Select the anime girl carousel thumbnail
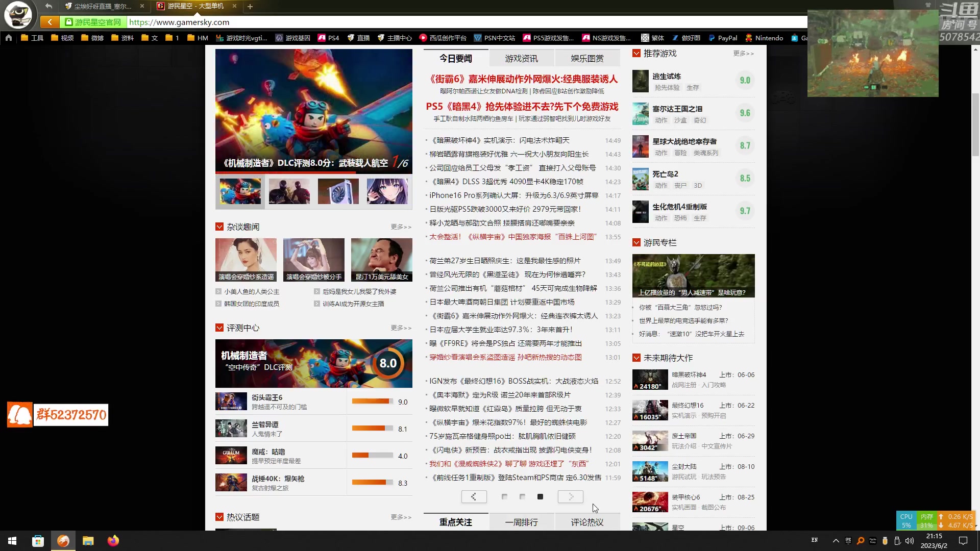 (387, 191)
